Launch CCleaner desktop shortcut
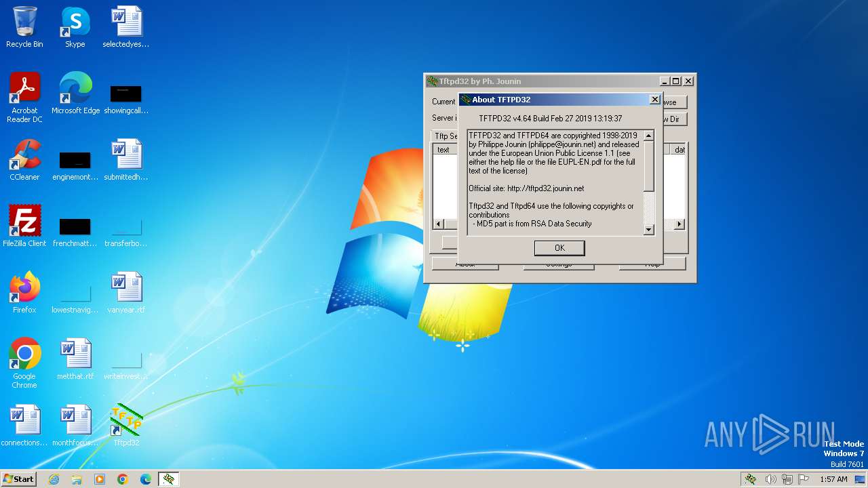868x488 pixels. click(24, 160)
